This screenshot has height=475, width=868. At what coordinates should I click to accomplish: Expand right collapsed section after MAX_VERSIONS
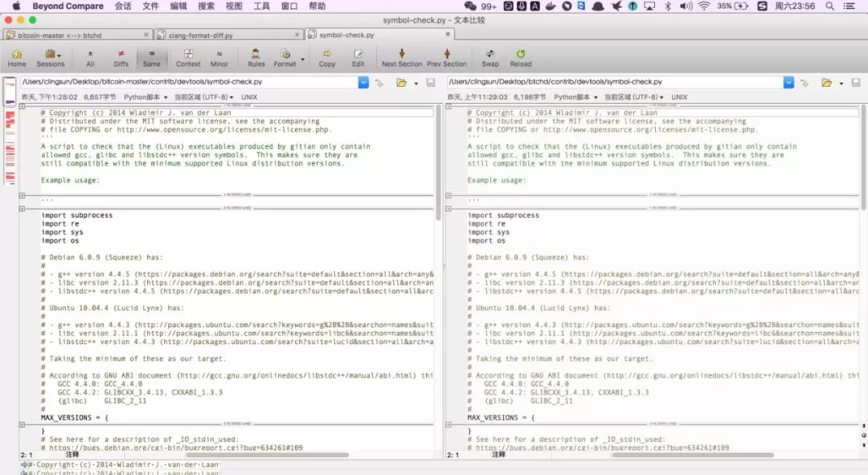coord(448,424)
